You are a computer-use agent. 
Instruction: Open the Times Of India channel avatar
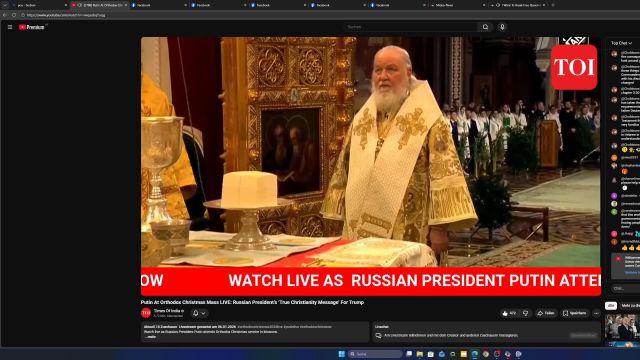pyautogui.click(x=146, y=313)
